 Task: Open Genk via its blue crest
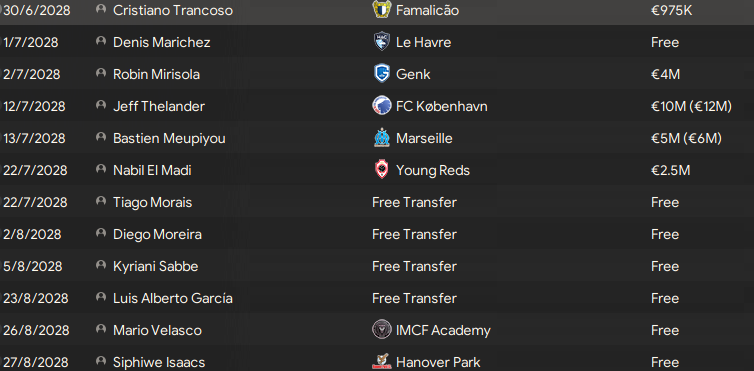click(x=382, y=74)
